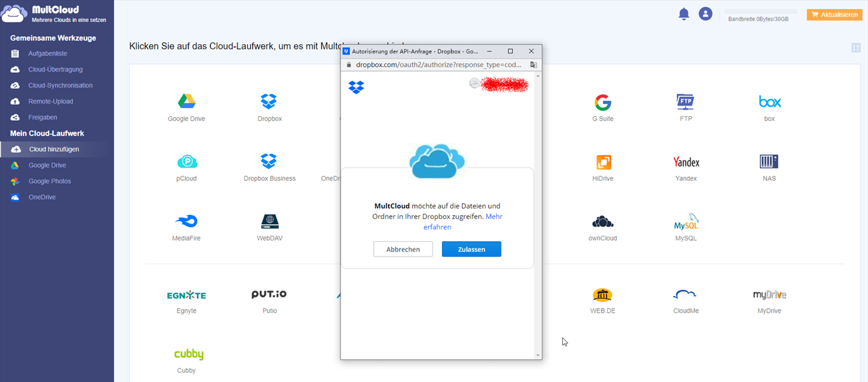Click the Dropbox popup address bar URL

tap(439, 65)
